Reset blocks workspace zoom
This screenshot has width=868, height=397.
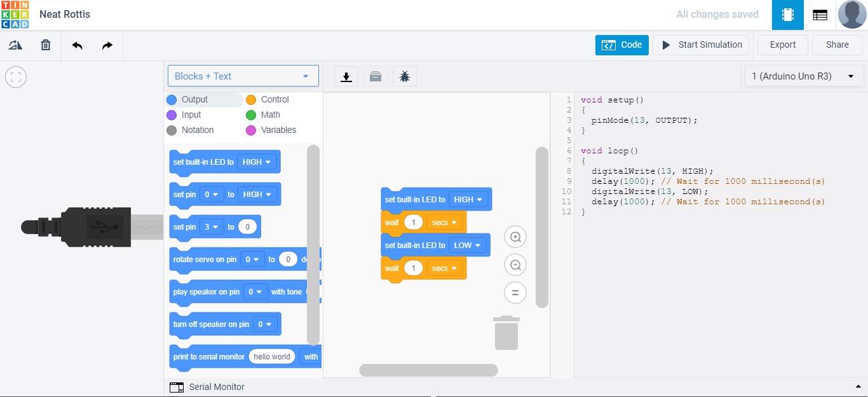515,293
